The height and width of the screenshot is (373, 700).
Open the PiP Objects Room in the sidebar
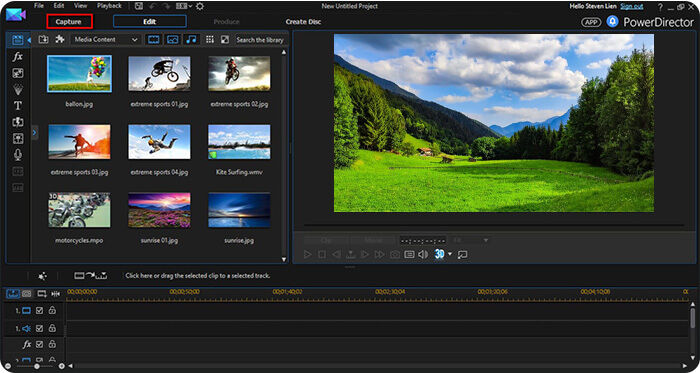[18, 73]
